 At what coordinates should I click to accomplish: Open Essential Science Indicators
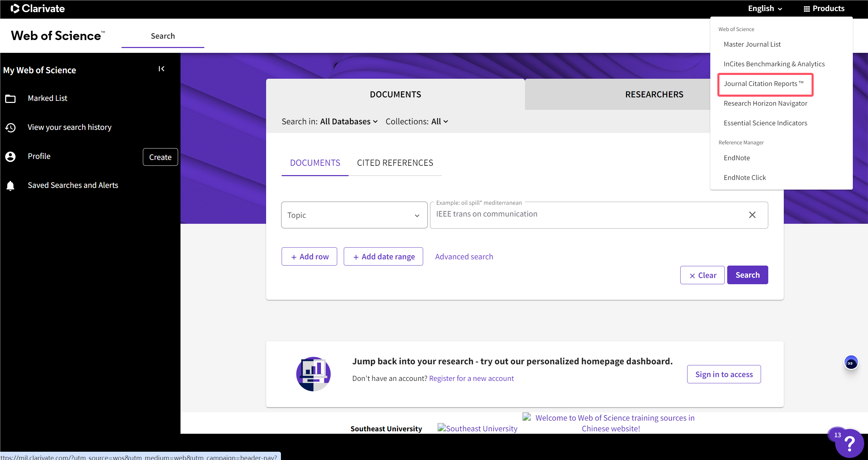pyautogui.click(x=765, y=123)
